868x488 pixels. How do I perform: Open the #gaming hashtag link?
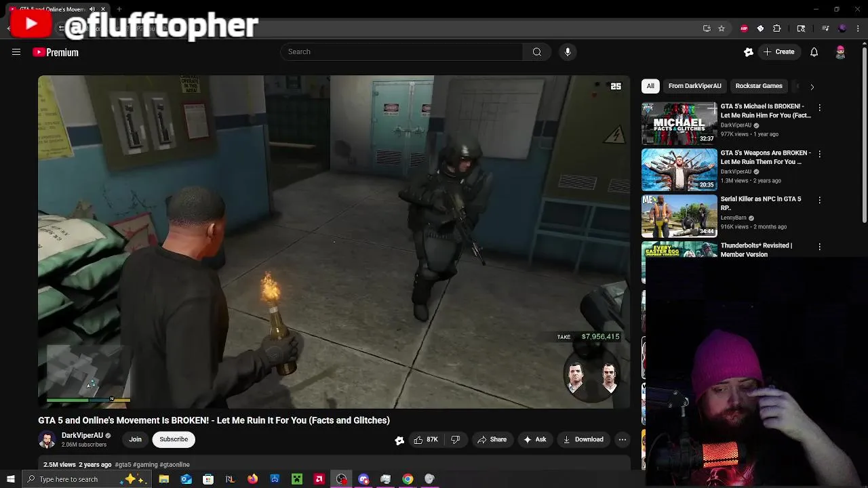[x=145, y=465]
